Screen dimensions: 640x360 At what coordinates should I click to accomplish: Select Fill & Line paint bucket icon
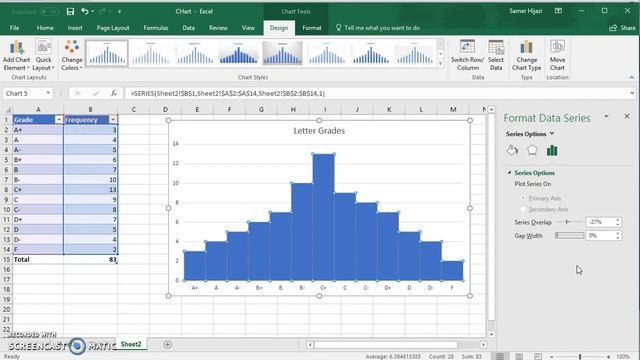click(512, 151)
